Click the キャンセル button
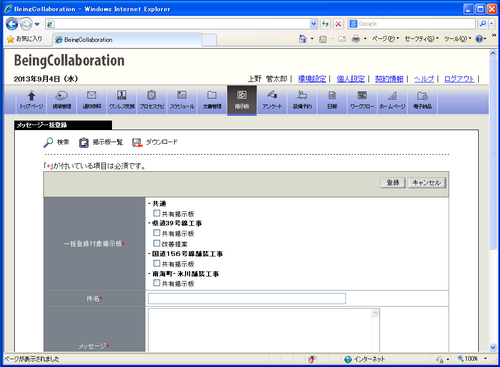500x367 pixels. (x=427, y=183)
